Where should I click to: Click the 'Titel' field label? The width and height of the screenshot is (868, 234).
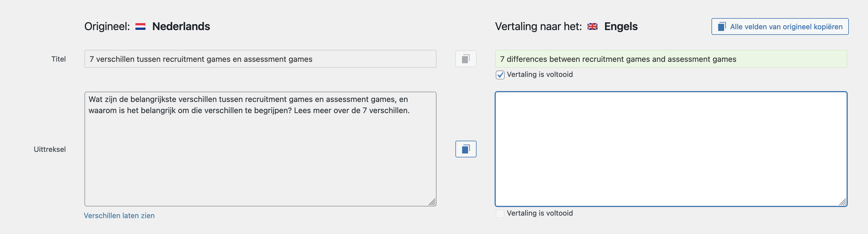pos(59,59)
